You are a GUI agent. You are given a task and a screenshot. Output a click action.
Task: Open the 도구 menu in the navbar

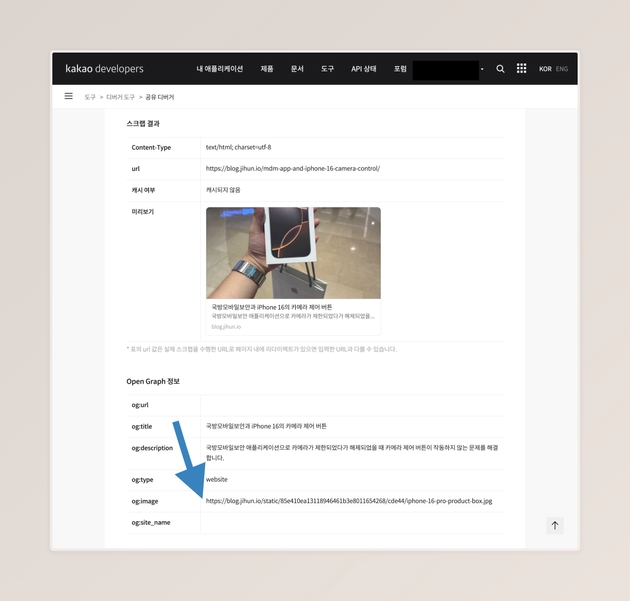click(327, 69)
